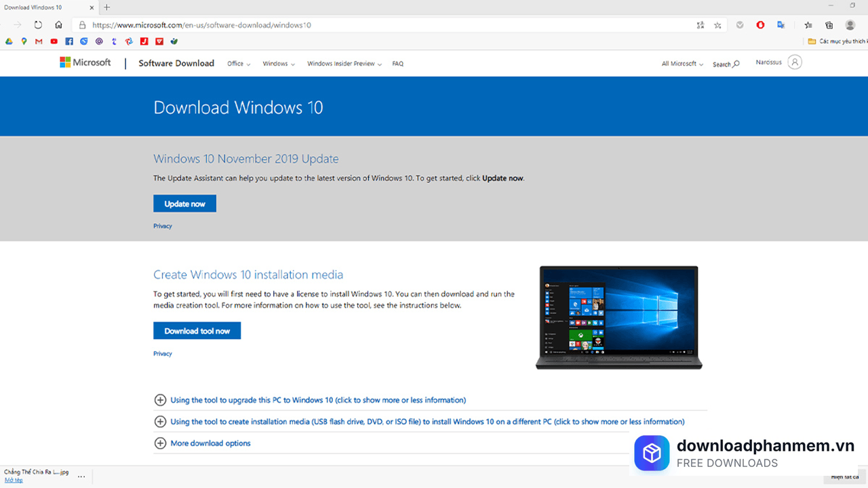This screenshot has height=488, width=868.
Task: Click the AdBlock extension icon
Action: [x=760, y=24]
